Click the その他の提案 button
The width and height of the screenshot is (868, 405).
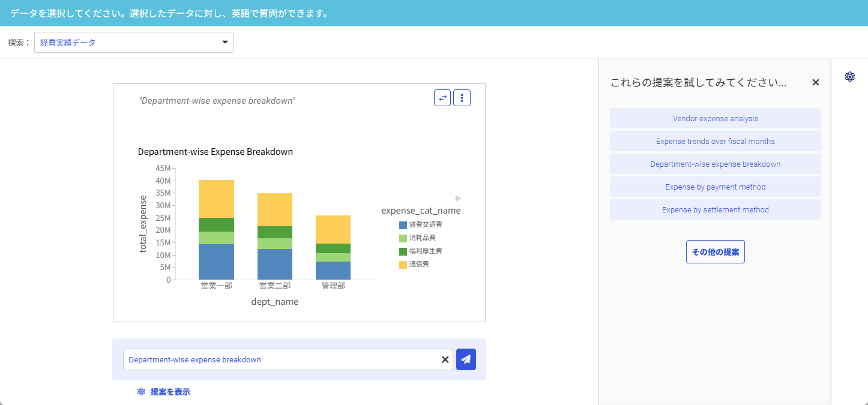(716, 252)
